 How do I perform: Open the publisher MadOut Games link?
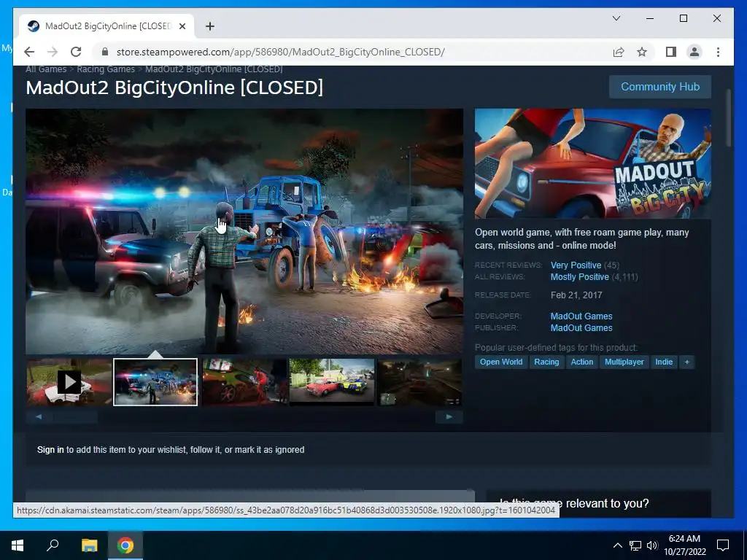coord(581,328)
